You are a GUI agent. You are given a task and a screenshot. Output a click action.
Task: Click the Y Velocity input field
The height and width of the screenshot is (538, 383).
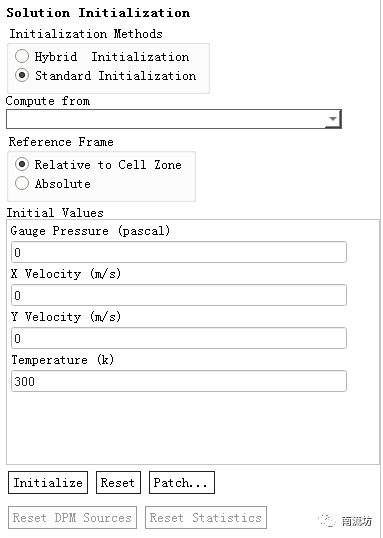click(179, 338)
